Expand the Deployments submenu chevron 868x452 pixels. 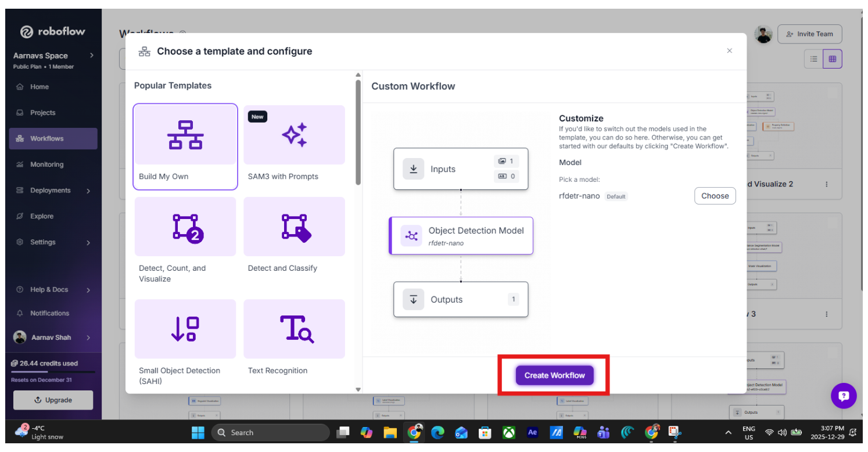pos(88,191)
